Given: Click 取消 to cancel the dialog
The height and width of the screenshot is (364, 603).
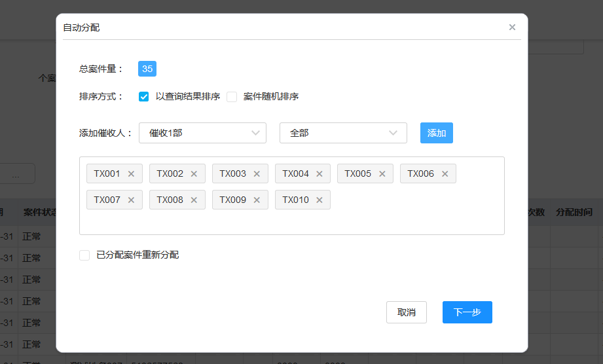Looking at the screenshot, I should [x=406, y=312].
